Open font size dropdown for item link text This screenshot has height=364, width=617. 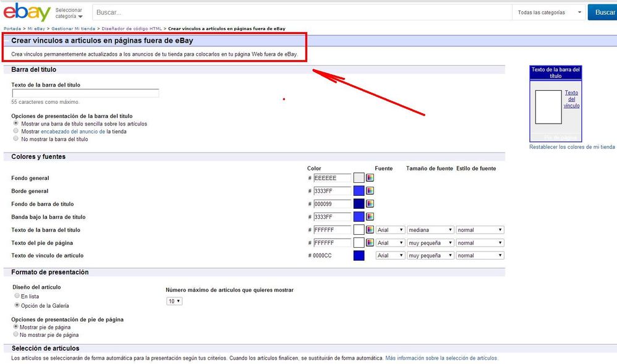pos(430,255)
